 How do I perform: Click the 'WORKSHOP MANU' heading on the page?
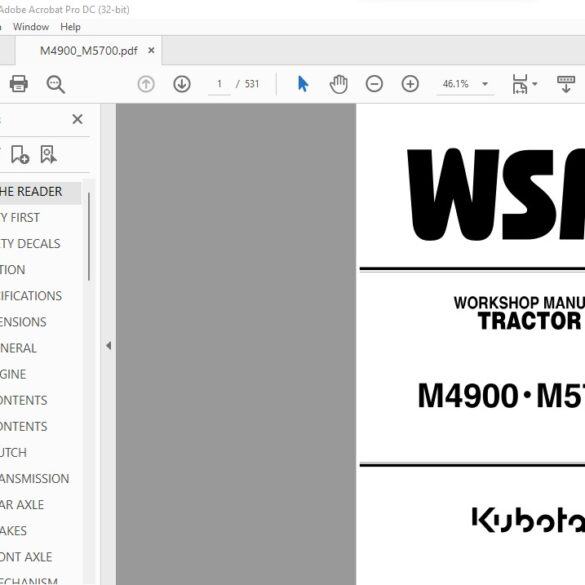519,303
